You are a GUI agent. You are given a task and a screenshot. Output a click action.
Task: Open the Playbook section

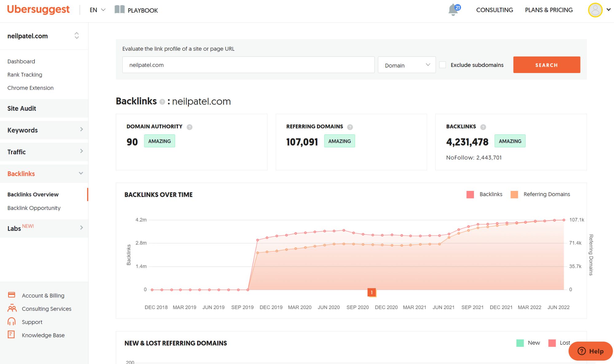point(136,10)
